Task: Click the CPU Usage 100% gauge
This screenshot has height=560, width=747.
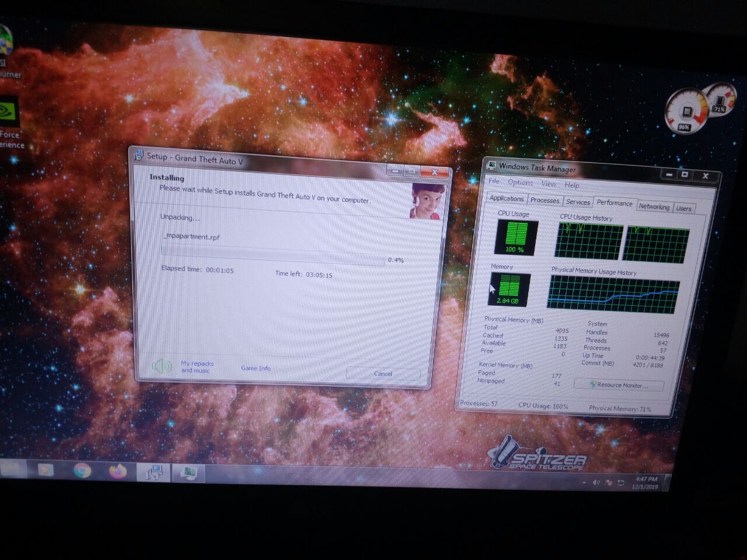Action: tap(516, 237)
